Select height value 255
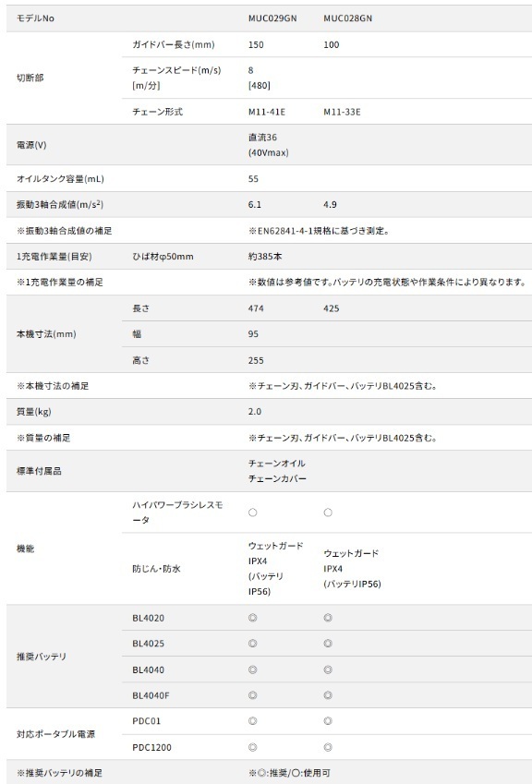Image resolution: width=532 pixels, height=784 pixels. click(256, 360)
